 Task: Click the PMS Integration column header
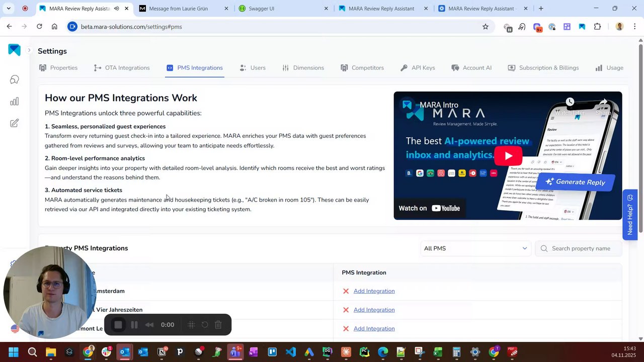coord(364,273)
